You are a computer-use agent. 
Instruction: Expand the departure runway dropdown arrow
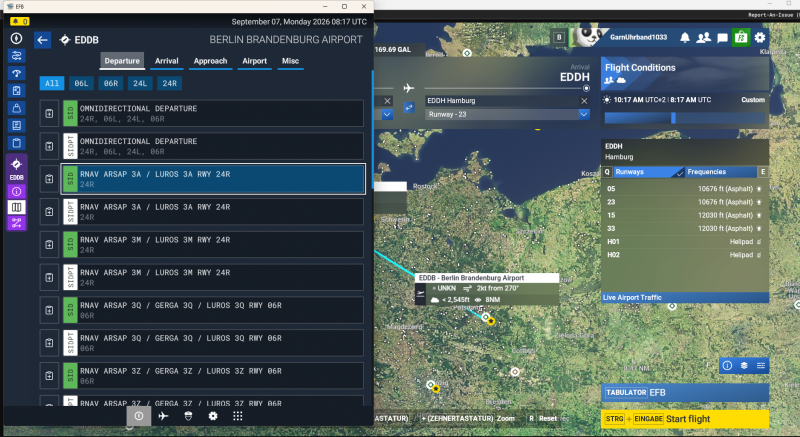point(387,114)
